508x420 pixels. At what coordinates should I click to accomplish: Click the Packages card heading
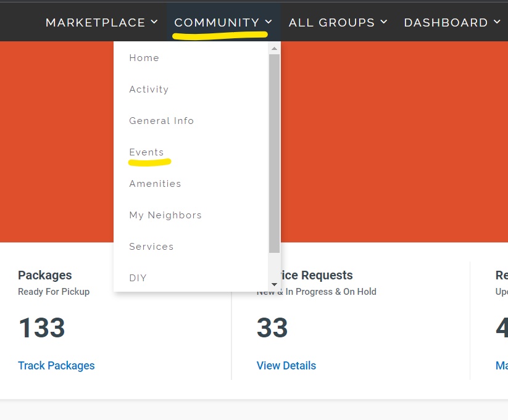tap(45, 276)
